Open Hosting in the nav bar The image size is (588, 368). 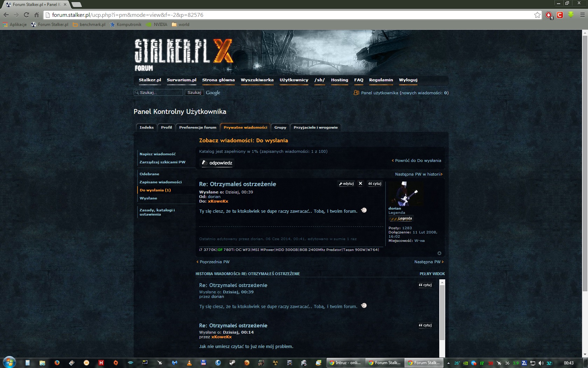(339, 80)
